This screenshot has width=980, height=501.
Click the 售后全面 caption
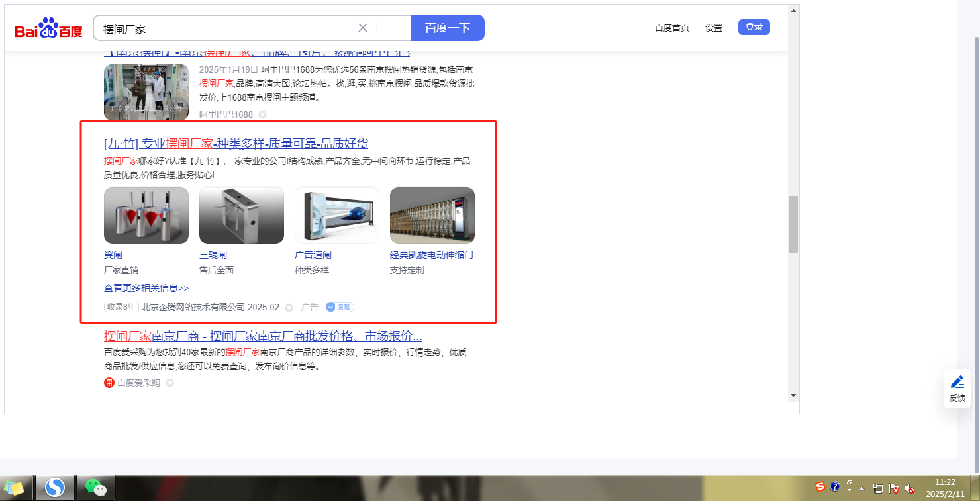click(x=217, y=270)
